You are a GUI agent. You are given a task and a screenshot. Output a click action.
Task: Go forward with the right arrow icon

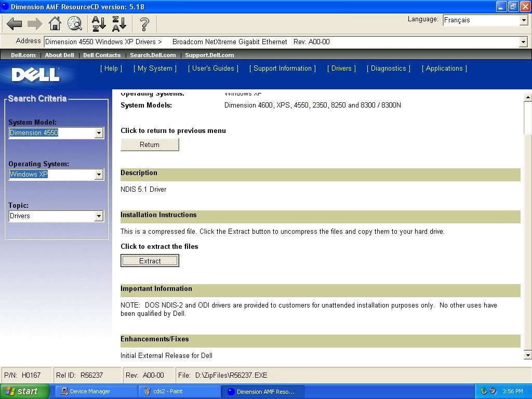click(x=35, y=24)
